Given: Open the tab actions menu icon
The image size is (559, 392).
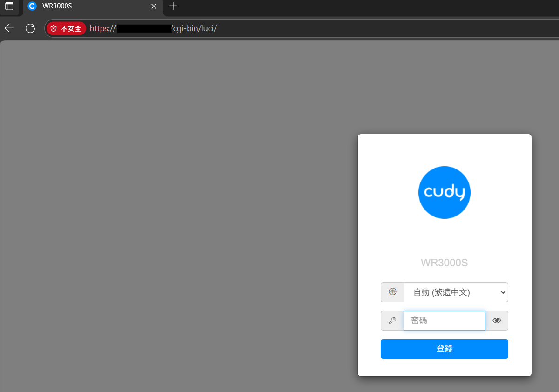Looking at the screenshot, I should coord(9,7).
